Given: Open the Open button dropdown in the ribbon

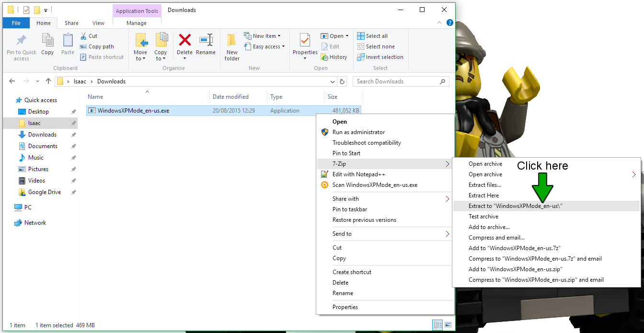Looking at the screenshot, I should tap(346, 36).
